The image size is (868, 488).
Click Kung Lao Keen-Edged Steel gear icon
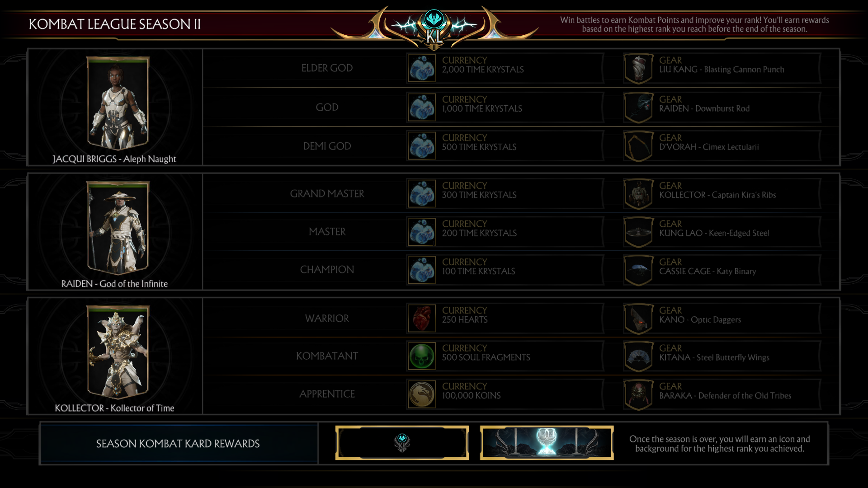click(639, 232)
